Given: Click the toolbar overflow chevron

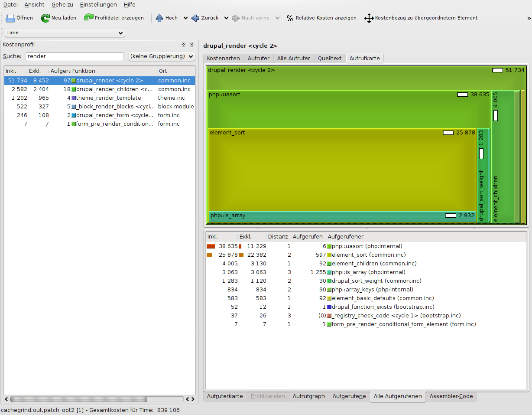Looking at the screenshot, I should 529,18.
